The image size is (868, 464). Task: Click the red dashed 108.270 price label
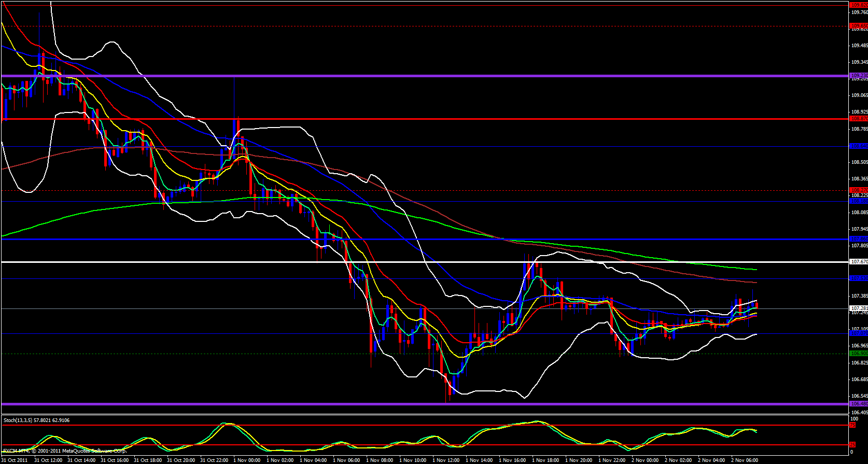pos(858,190)
